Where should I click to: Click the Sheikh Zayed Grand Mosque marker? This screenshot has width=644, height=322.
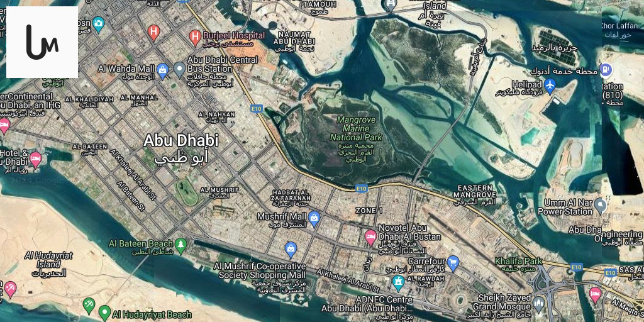pos(538,304)
